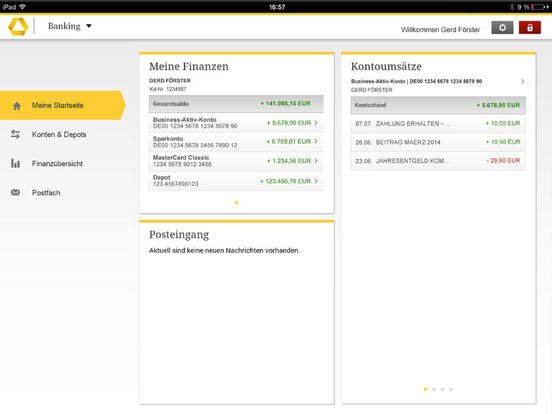
Task: Click the bar chart icon for Finanzübersicht
Action: click(15, 163)
